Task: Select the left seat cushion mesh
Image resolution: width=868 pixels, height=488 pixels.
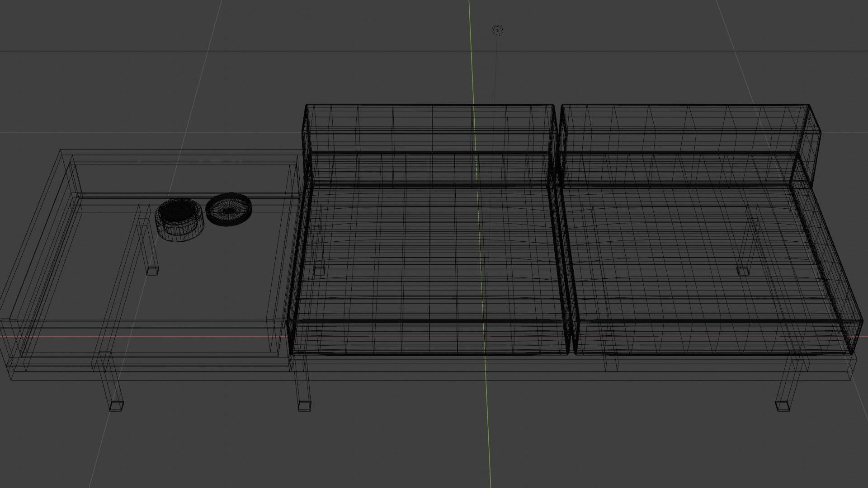Action: point(429,271)
